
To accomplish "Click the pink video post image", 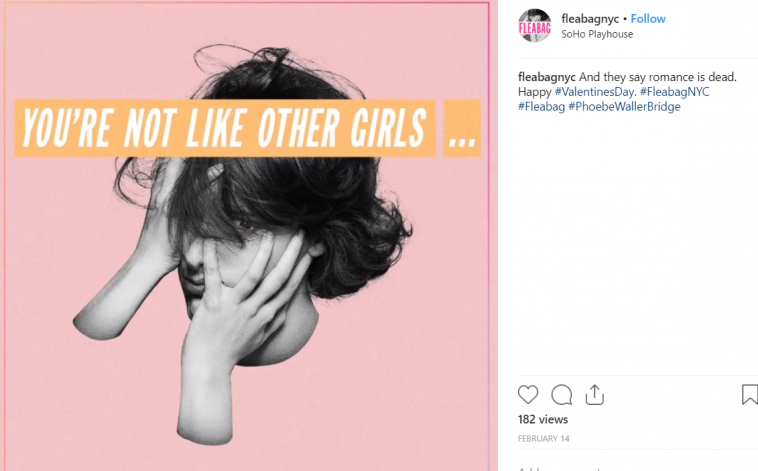I will (x=248, y=236).
